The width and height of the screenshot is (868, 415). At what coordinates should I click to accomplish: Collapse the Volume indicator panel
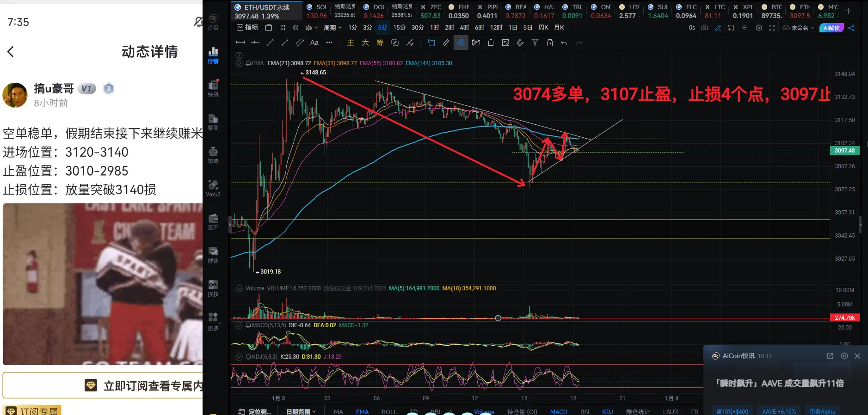239,288
